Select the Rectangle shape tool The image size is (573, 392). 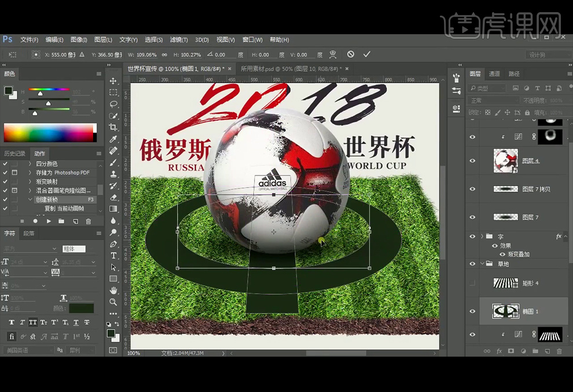click(x=113, y=279)
